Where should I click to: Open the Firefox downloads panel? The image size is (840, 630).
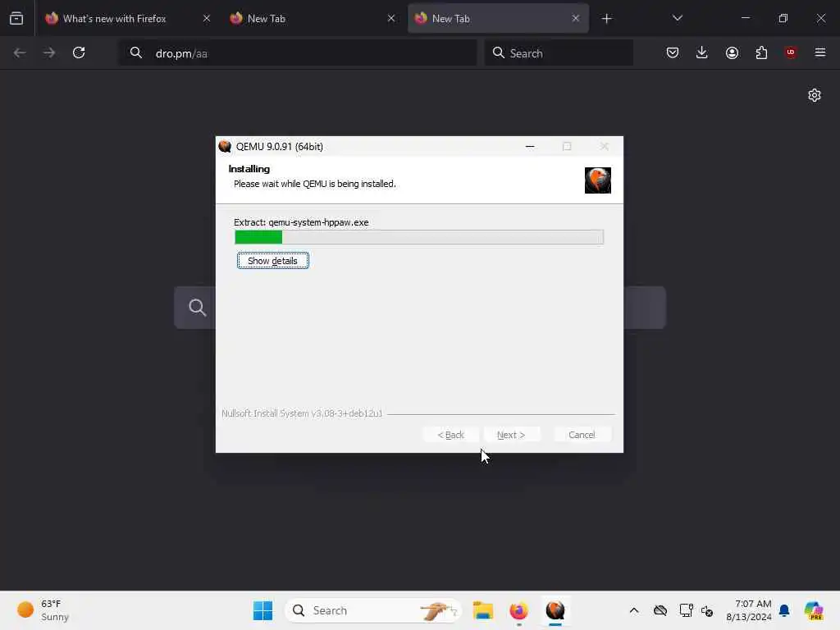[x=702, y=52]
